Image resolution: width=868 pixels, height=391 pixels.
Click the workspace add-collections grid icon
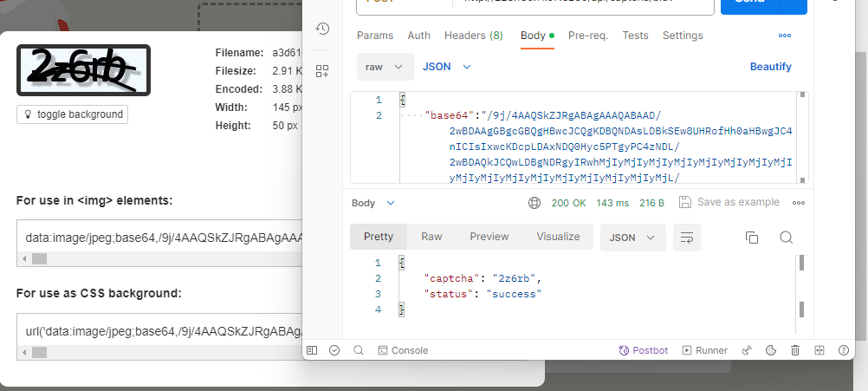(322, 71)
